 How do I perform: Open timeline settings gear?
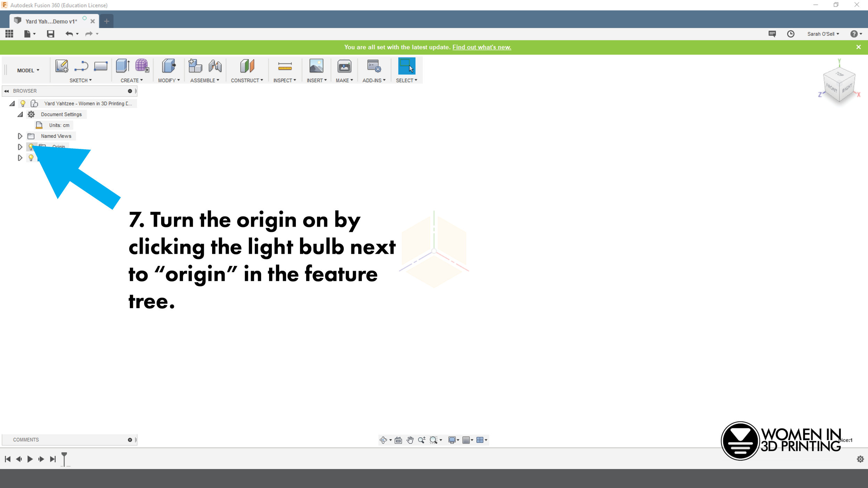coord(860,459)
